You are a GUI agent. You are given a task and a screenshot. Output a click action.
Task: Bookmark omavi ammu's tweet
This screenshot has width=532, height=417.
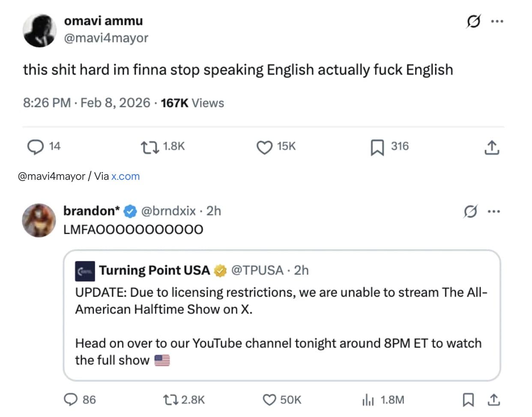tap(377, 147)
